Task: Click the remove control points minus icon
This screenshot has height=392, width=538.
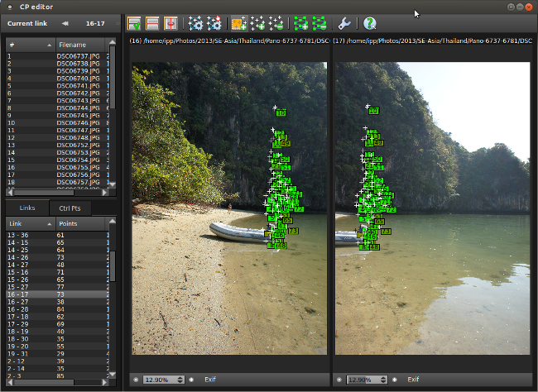Action: click(276, 24)
